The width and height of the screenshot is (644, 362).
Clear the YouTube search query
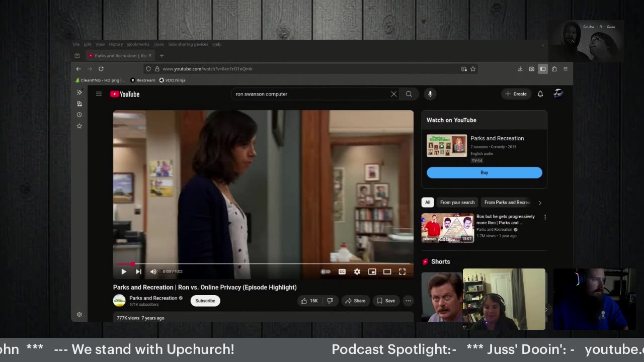coord(394,94)
